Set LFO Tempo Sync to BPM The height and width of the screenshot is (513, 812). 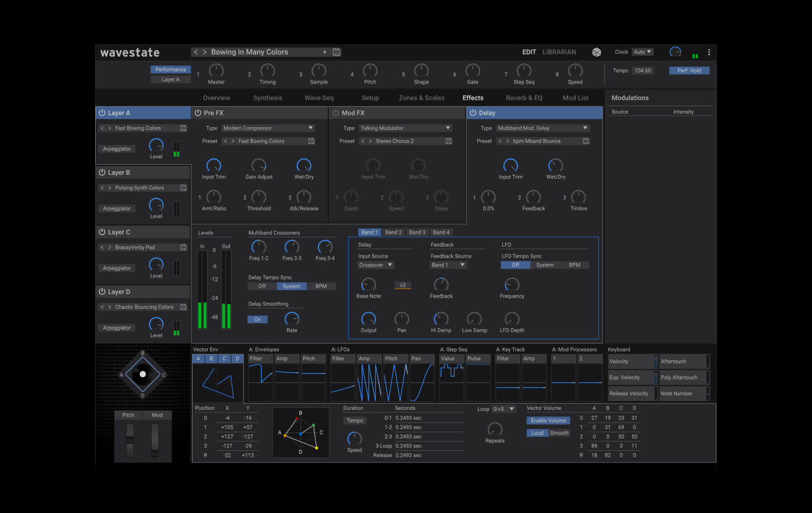[574, 265]
